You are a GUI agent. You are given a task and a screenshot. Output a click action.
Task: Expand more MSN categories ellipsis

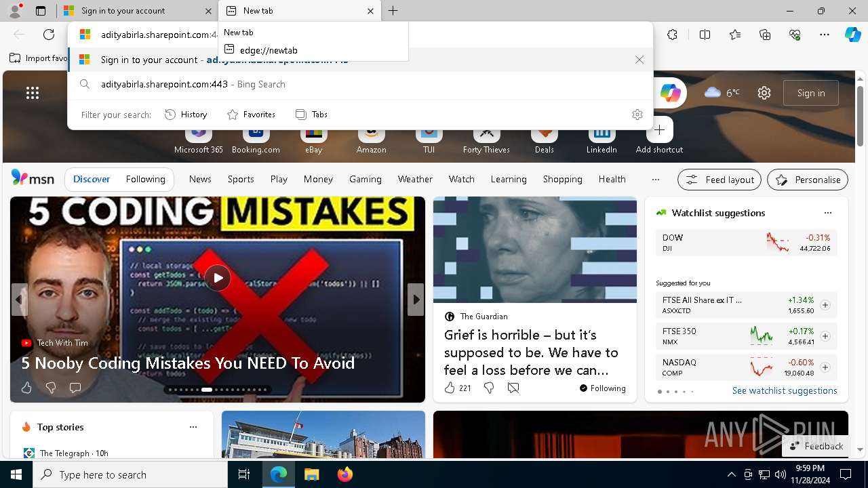point(655,180)
